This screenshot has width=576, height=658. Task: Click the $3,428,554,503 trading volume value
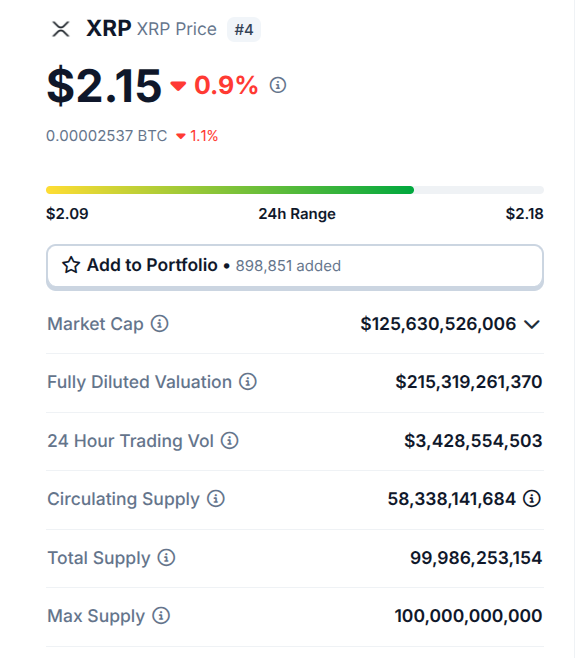(473, 441)
